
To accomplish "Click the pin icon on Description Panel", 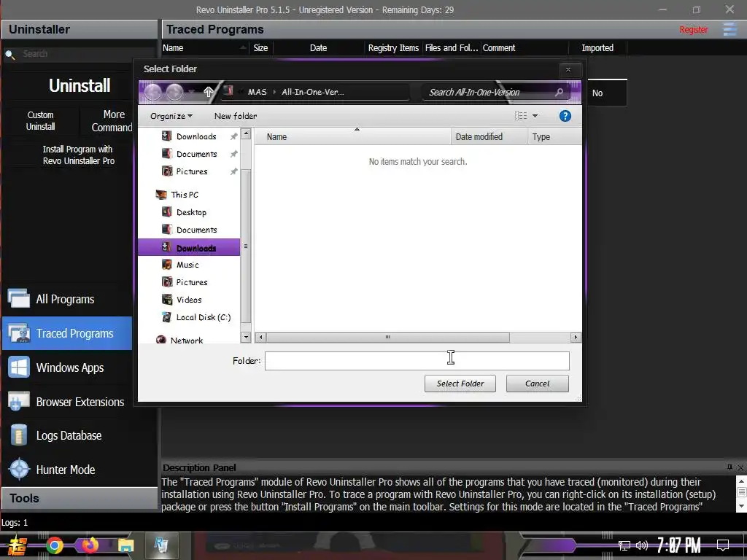I will coord(729,467).
